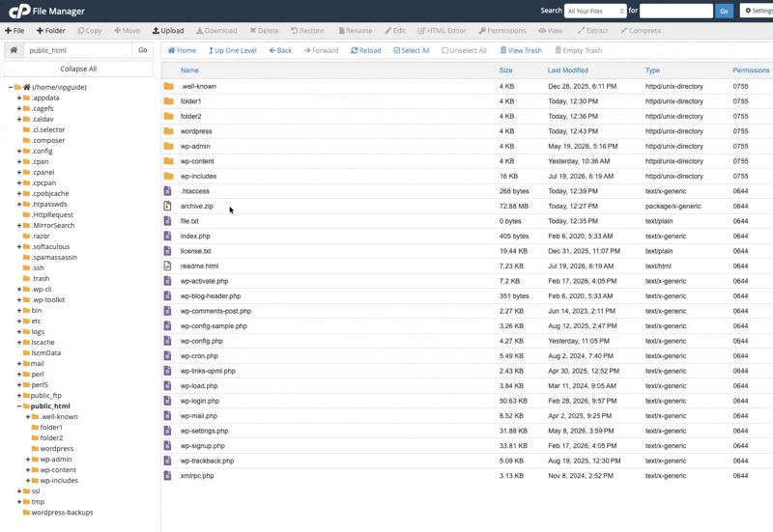Select All files checkbox button
Image resolution: width=773 pixels, height=532 pixels.
point(412,50)
